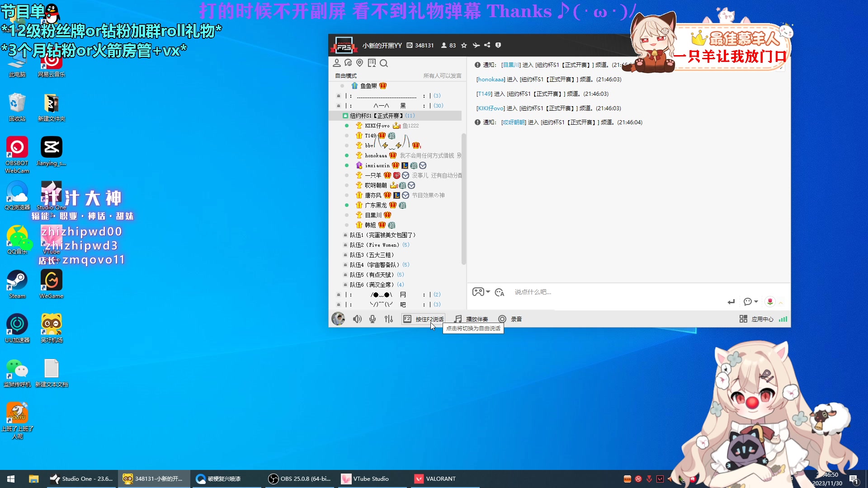Open the game controller dropdown in chat input
This screenshot has height=488, width=868.
[x=481, y=292]
